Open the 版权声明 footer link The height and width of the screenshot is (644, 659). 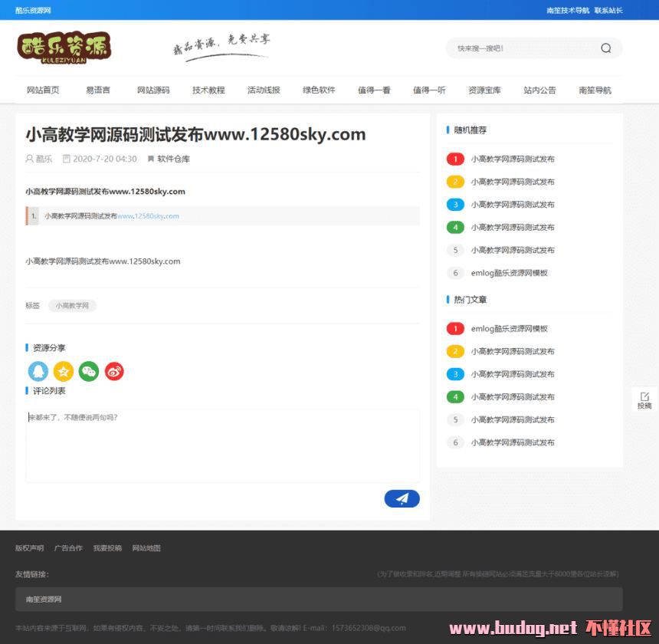click(29, 548)
